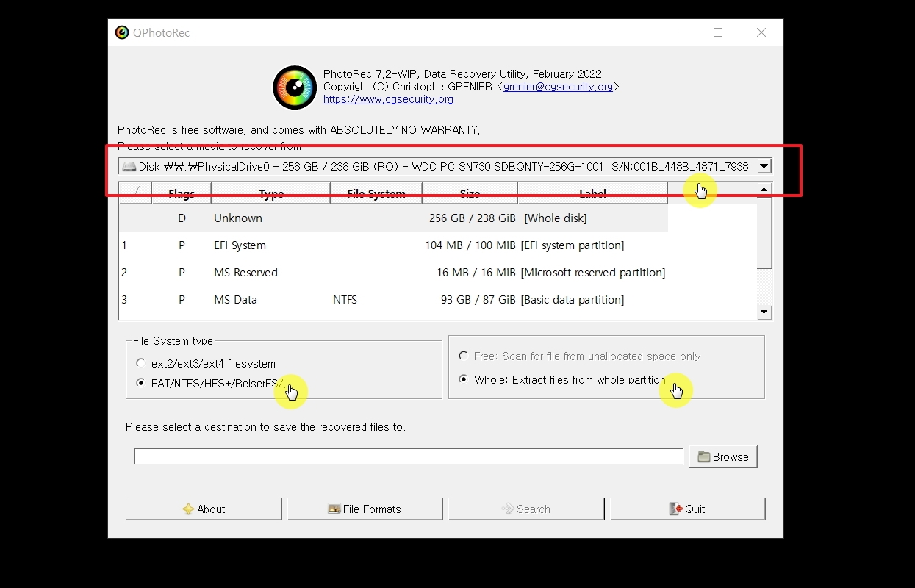Minimize the QPhotoRec window
915x588 pixels.
point(675,32)
